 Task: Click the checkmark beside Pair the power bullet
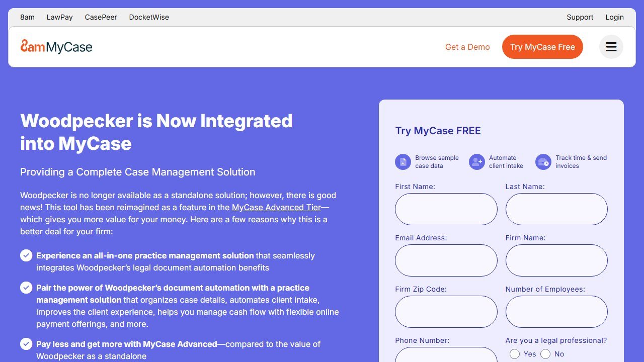[26, 288]
